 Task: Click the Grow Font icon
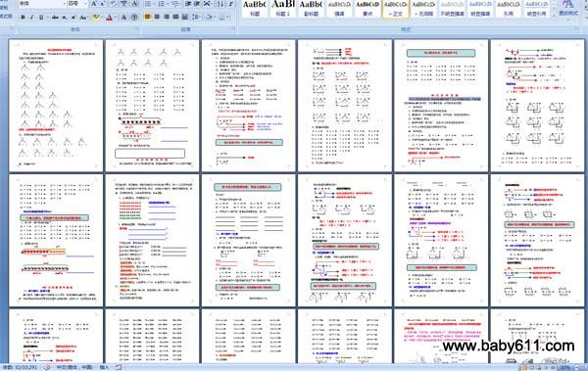click(x=94, y=4)
